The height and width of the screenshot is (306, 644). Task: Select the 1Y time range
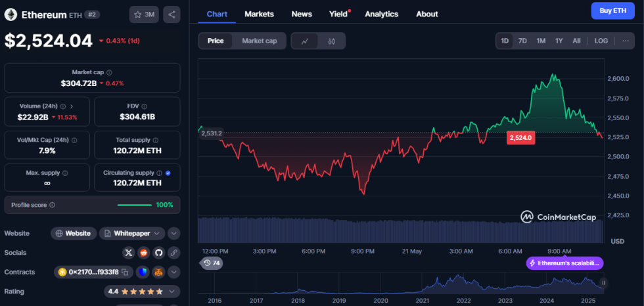tap(559, 41)
